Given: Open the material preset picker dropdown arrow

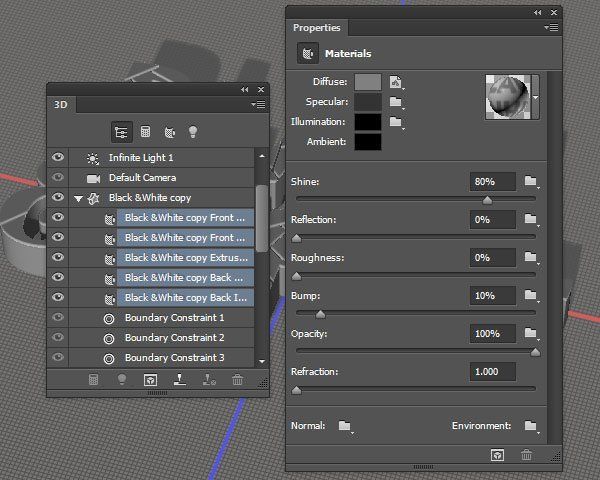Looking at the screenshot, I should click(536, 97).
